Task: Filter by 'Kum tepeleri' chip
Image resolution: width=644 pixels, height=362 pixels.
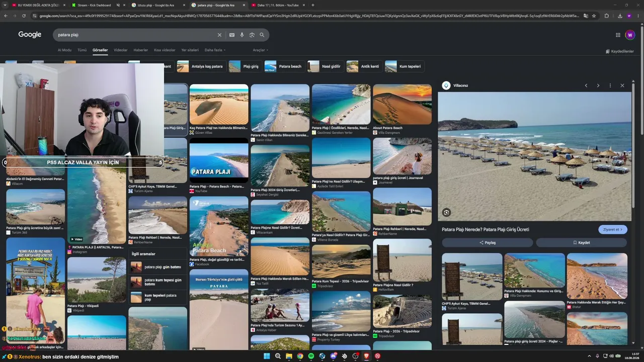Action: (x=404, y=66)
